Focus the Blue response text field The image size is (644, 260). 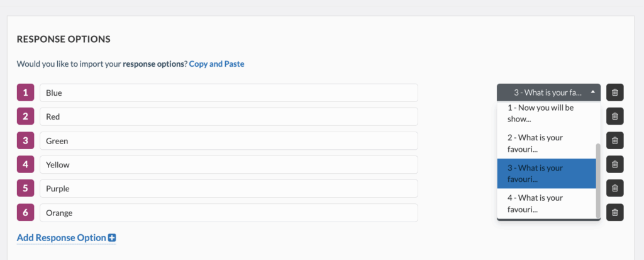(228, 93)
